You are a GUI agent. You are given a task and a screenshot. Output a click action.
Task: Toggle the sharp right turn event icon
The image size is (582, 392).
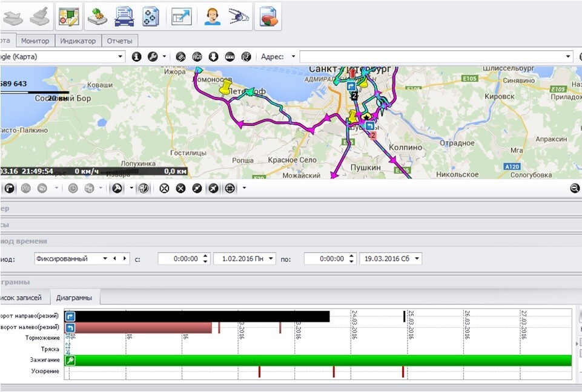(x=70, y=316)
